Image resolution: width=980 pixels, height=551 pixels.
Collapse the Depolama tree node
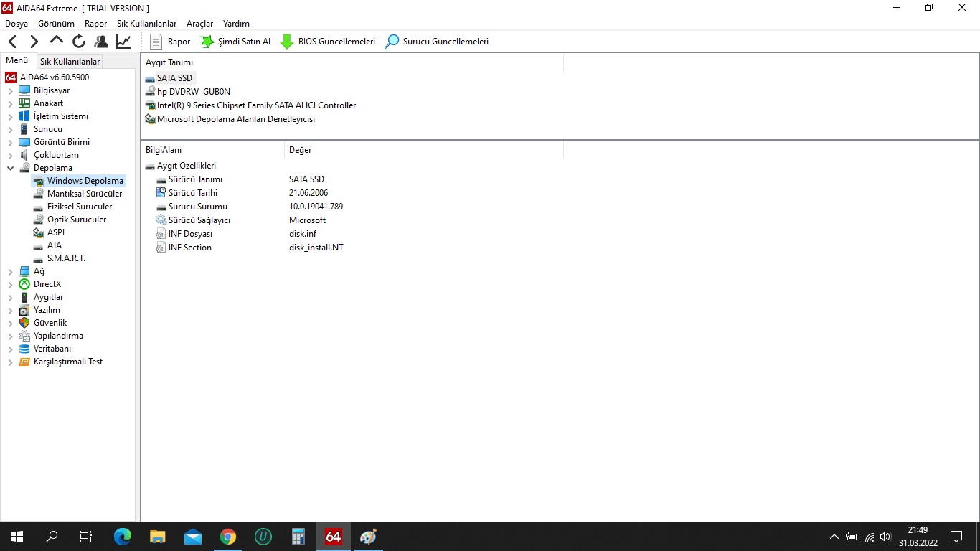(11, 169)
